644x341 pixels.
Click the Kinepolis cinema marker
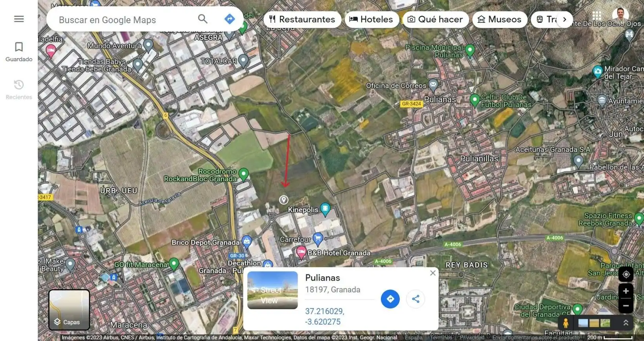tap(325, 209)
